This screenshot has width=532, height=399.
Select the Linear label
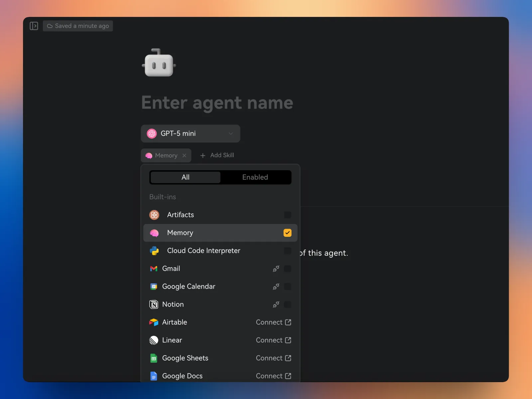172,340
